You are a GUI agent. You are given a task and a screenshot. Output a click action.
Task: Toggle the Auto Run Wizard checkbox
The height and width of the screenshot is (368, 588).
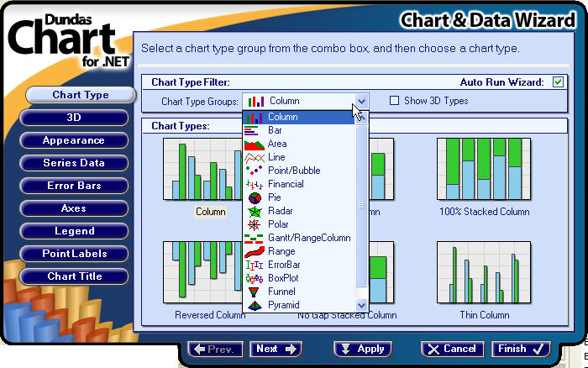coord(558,81)
